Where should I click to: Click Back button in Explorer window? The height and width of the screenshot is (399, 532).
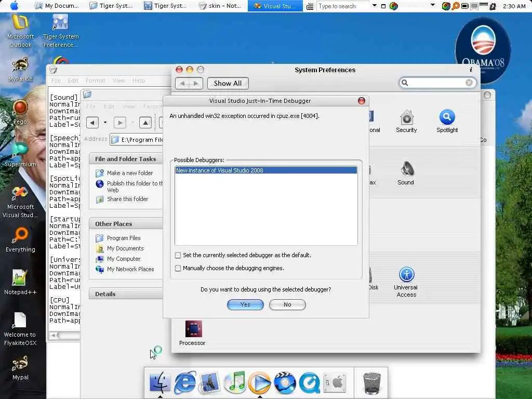click(92, 122)
